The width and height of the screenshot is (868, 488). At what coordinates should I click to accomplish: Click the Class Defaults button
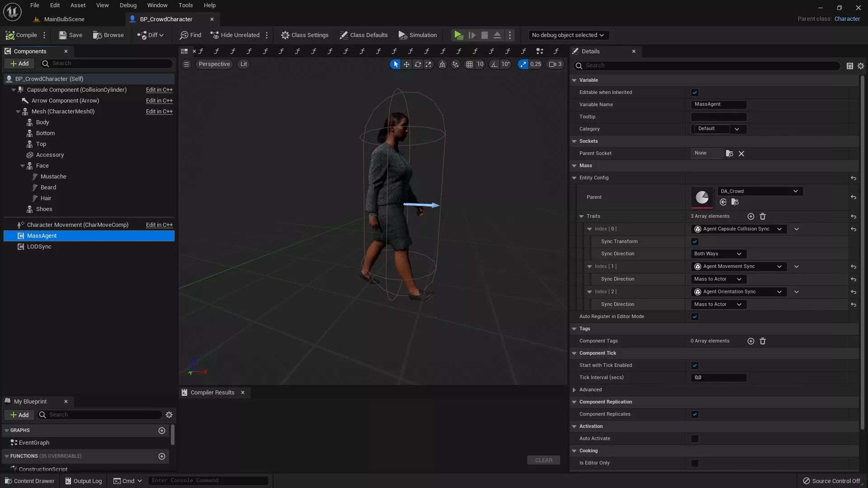click(363, 35)
